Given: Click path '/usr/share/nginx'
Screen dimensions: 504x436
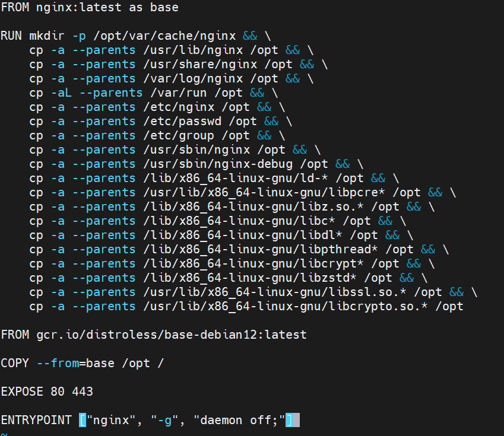Looking at the screenshot, I should tap(200, 65).
